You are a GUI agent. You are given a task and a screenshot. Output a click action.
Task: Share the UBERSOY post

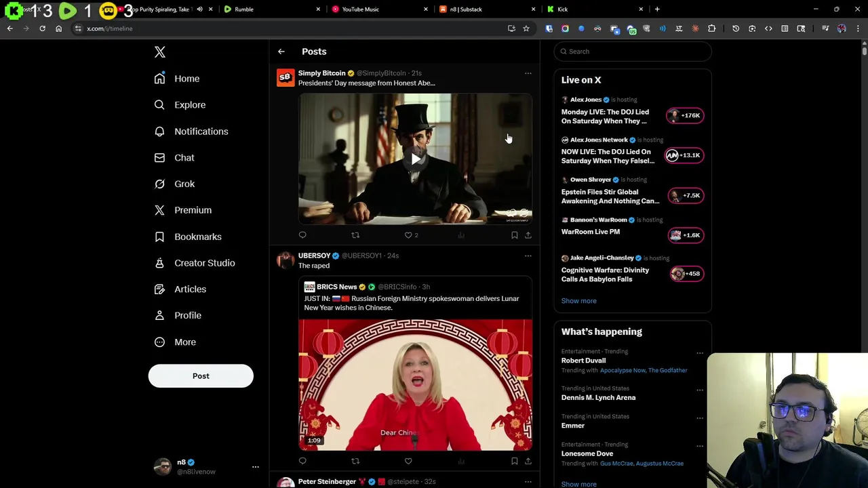coord(528,461)
